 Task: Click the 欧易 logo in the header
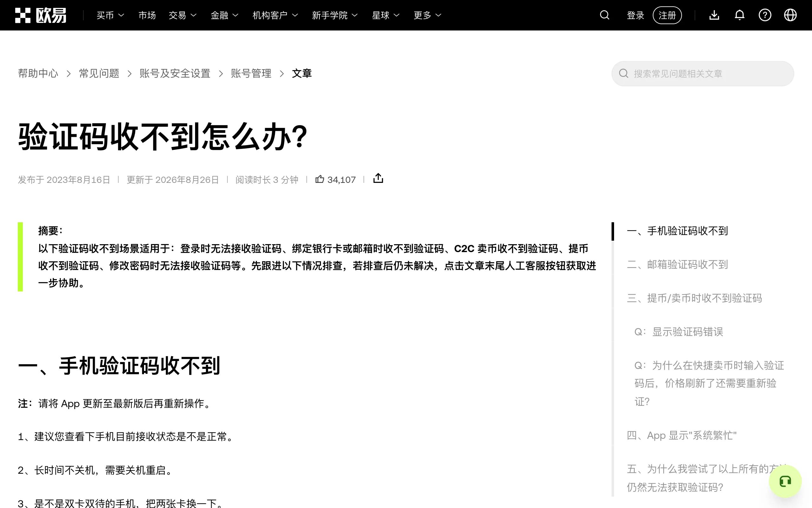point(41,15)
